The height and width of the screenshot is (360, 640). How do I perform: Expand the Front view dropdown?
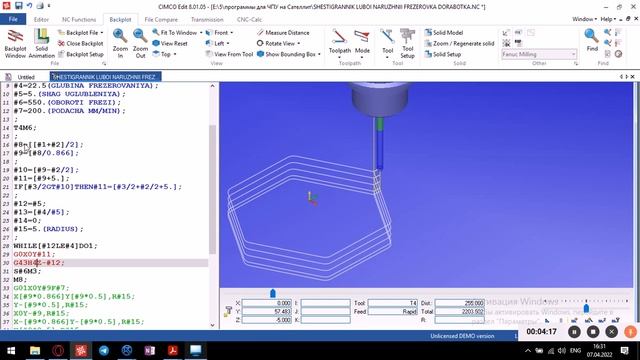click(232, 33)
